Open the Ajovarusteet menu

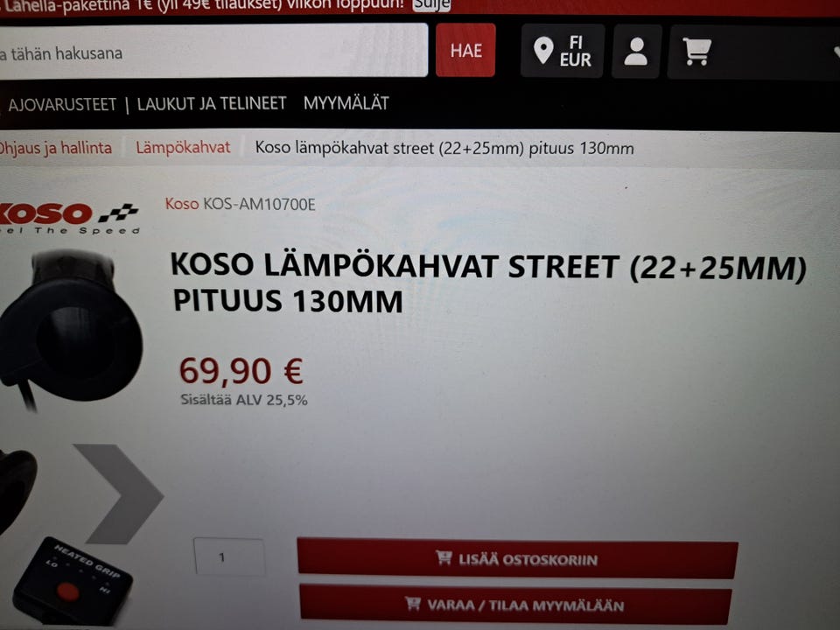[x=62, y=104]
